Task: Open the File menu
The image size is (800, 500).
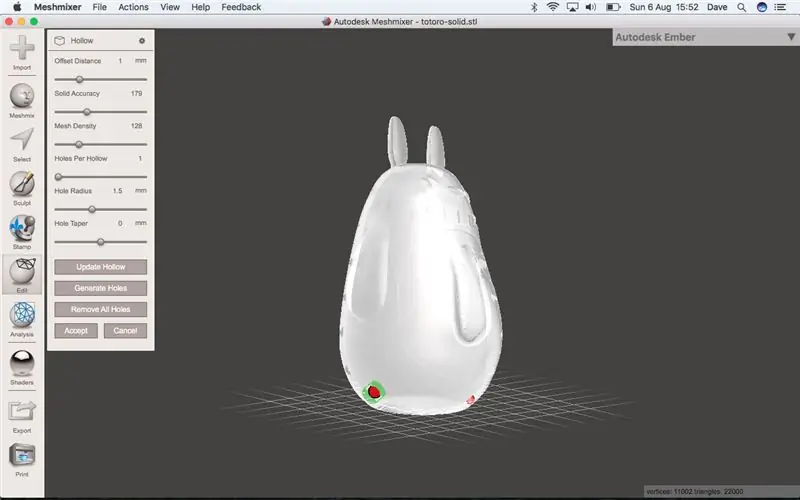Action: click(x=99, y=7)
